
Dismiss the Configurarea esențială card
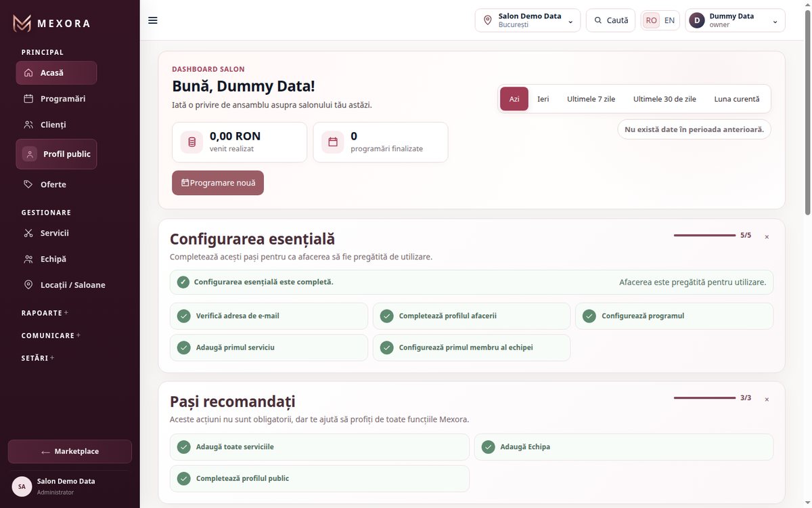click(x=767, y=237)
